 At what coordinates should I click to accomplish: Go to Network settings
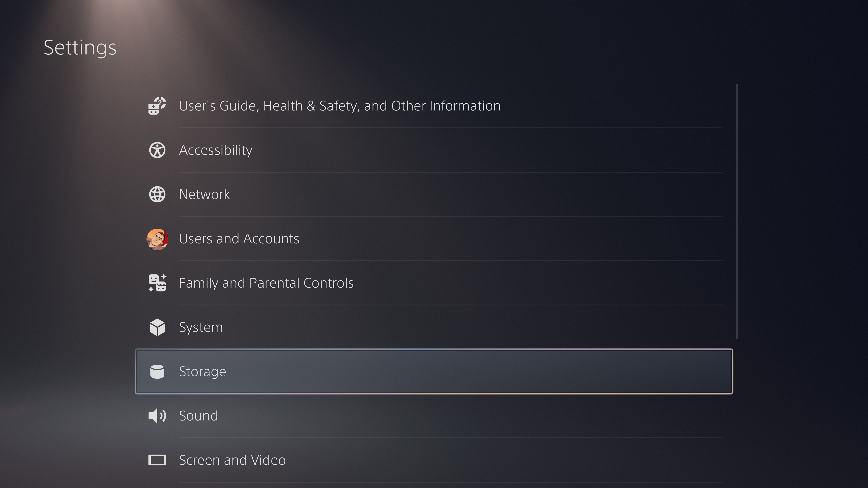click(x=205, y=194)
